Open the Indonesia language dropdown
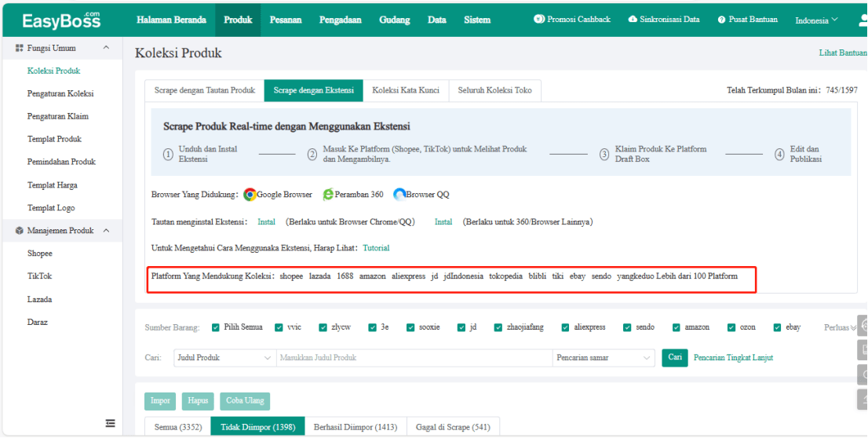868x438 pixels. [816, 20]
